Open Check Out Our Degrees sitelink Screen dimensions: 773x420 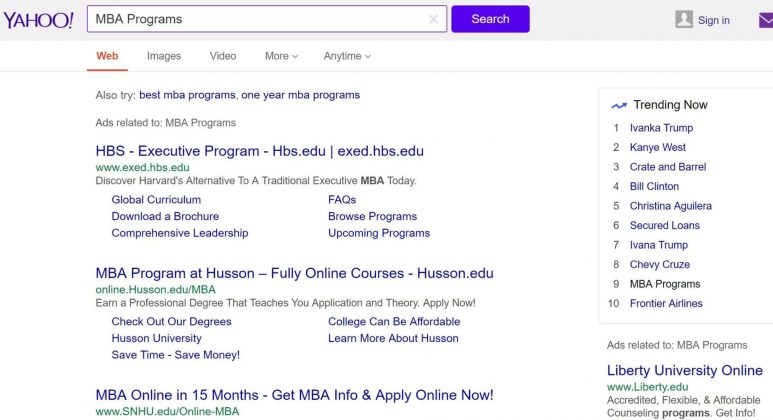tap(171, 321)
